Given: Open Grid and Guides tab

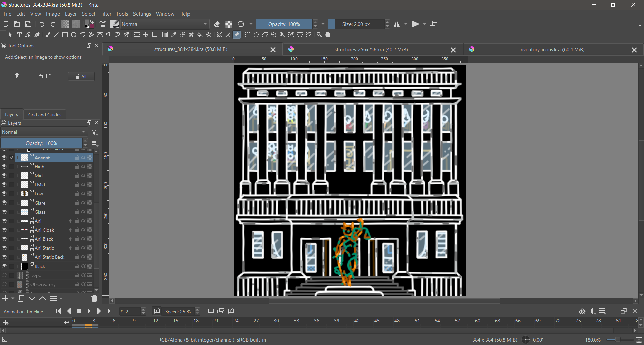Looking at the screenshot, I should click(x=45, y=115).
